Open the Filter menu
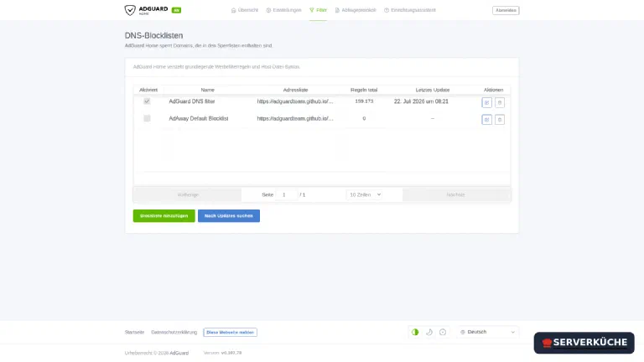Image resolution: width=644 pixels, height=362 pixels. [318, 10]
